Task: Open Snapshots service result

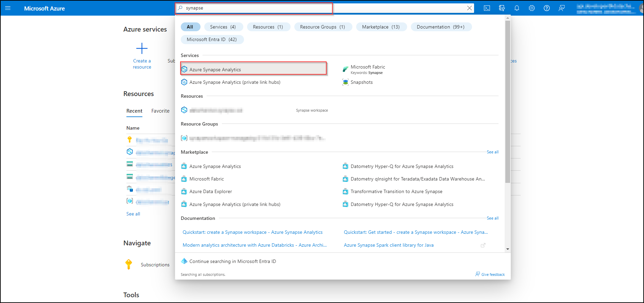Action: coord(362,82)
